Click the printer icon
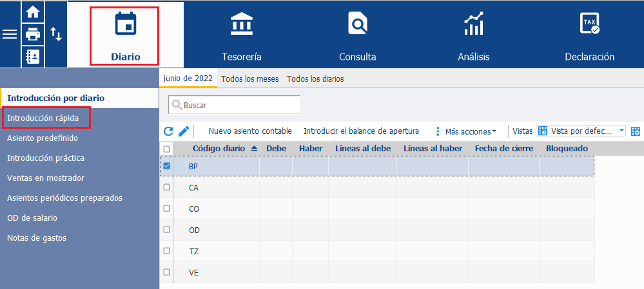Screen dimensions: 644x289 coord(33,34)
